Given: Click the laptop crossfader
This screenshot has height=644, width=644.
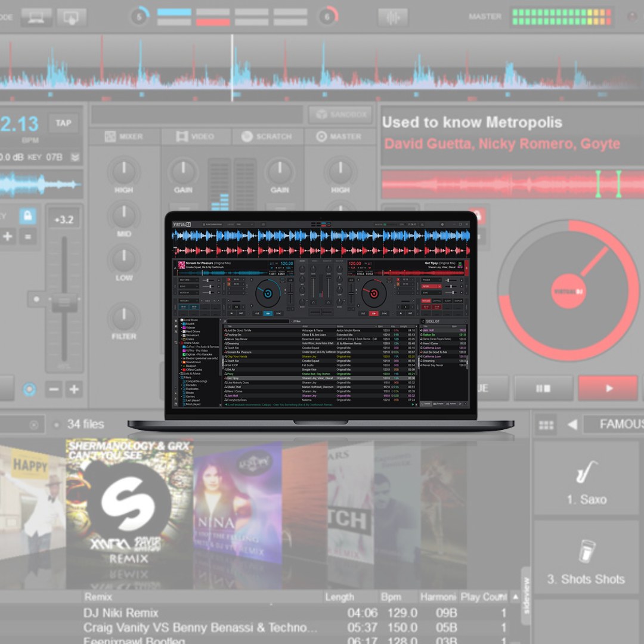Looking at the screenshot, I should click(321, 312).
